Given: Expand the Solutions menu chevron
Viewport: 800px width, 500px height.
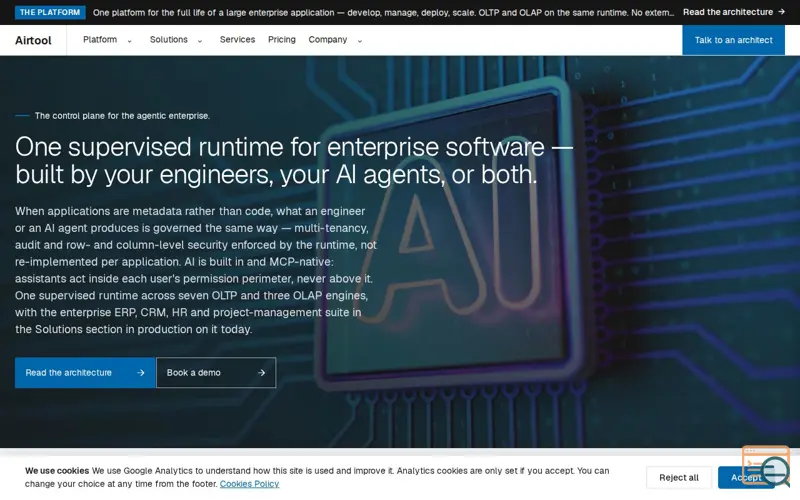Looking at the screenshot, I should coord(200,41).
